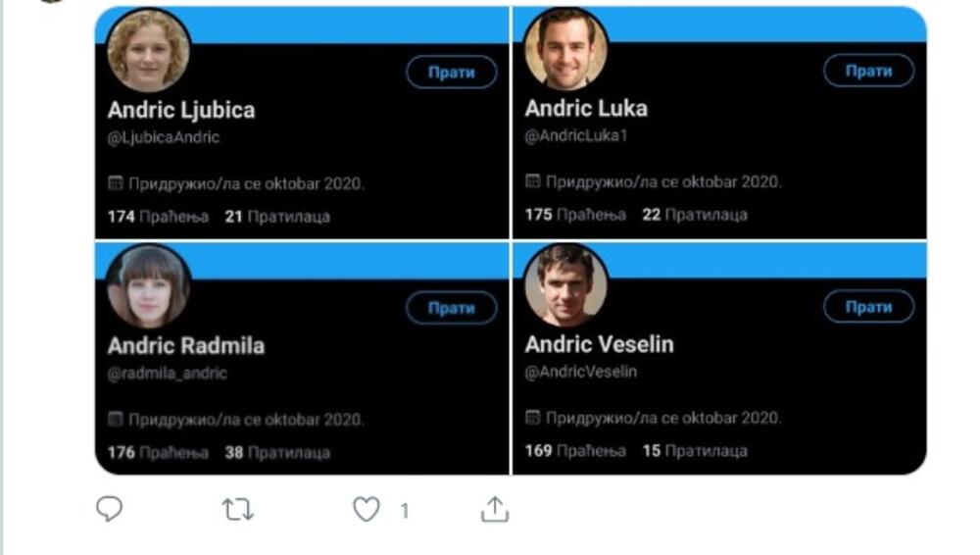Click the calendar icon under @AndricVeselin

pyautogui.click(x=532, y=418)
